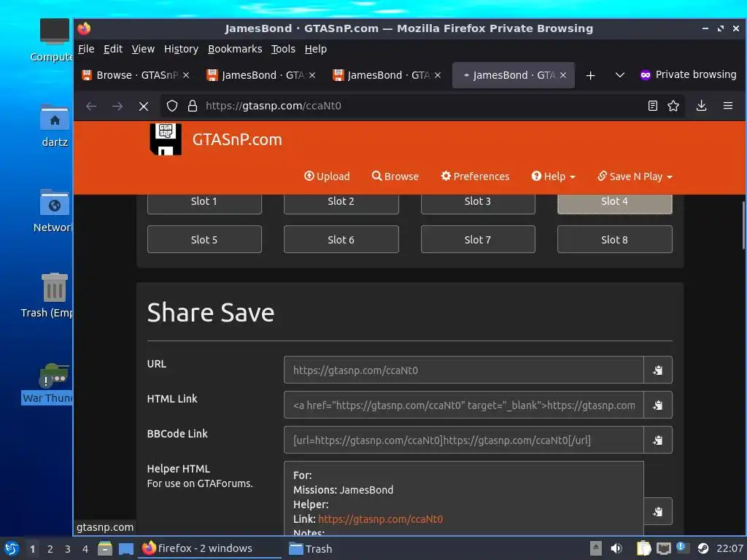Select Slot 8 button
This screenshot has height=560, width=747.
pos(614,239)
